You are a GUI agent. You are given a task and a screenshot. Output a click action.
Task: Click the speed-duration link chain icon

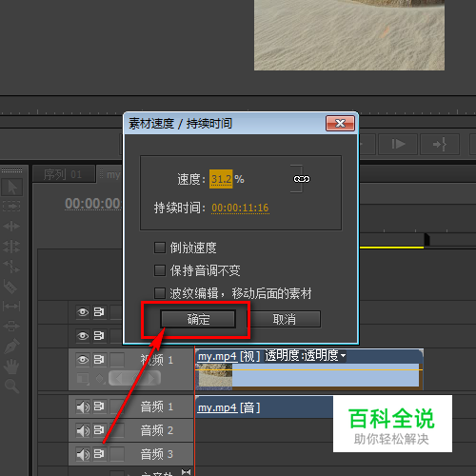click(302, 179)
